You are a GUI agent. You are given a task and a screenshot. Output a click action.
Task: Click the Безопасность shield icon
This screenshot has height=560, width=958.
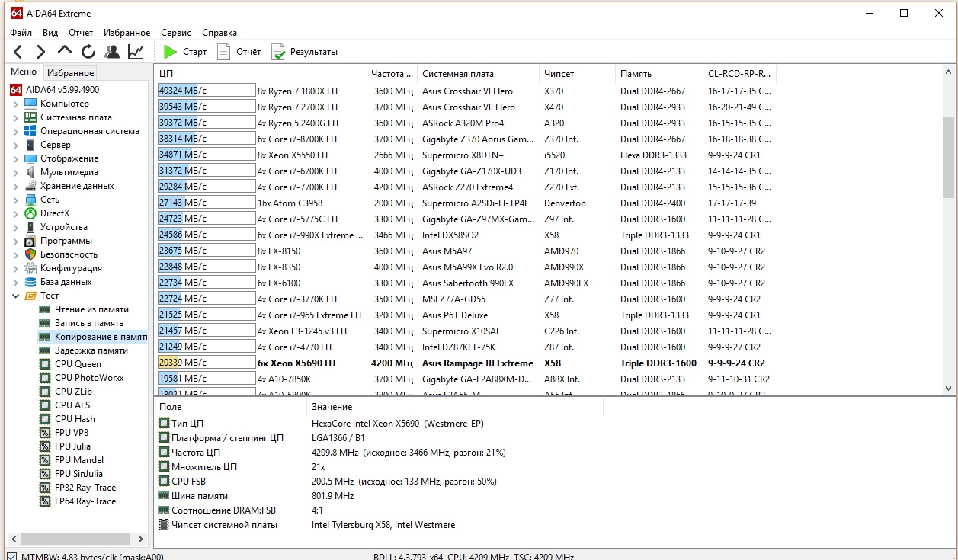tap(30, 254)
